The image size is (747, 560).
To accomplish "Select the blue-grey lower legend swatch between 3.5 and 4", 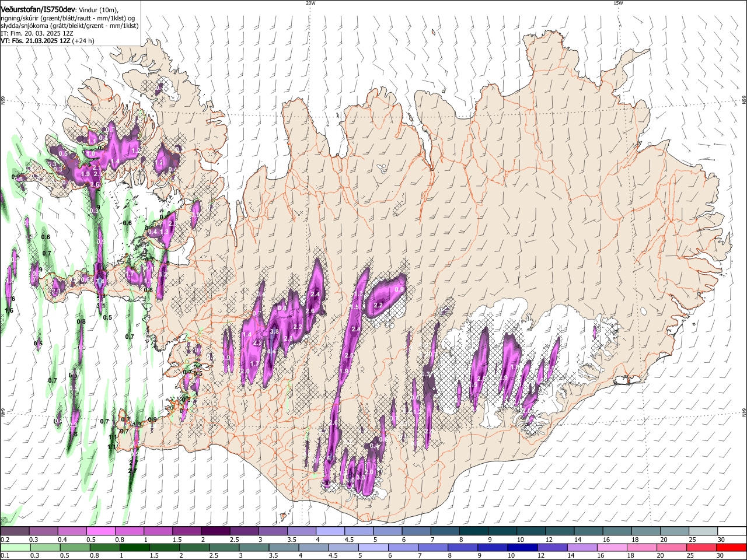I will pyautogui.click(x=284, y=547).
